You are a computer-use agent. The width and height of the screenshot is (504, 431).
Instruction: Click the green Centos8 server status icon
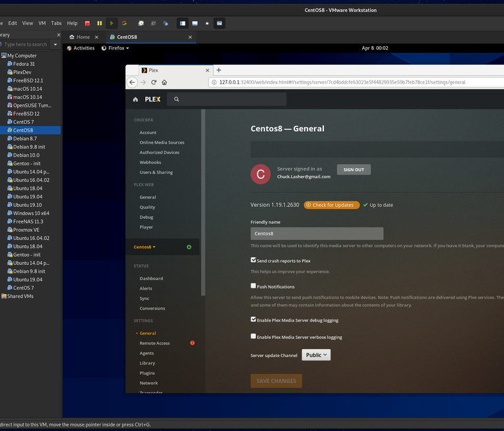[x=189, y=247]
